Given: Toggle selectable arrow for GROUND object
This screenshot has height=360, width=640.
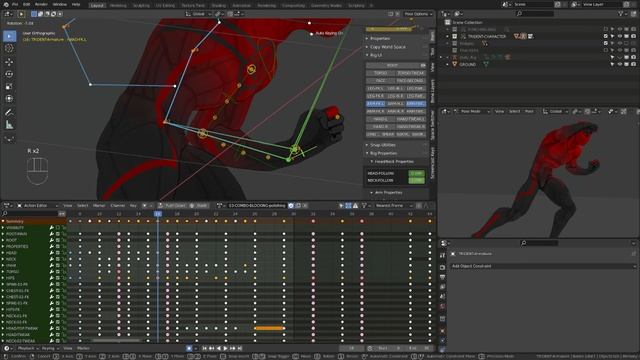Looking at the screenshot, I should 612,64.
